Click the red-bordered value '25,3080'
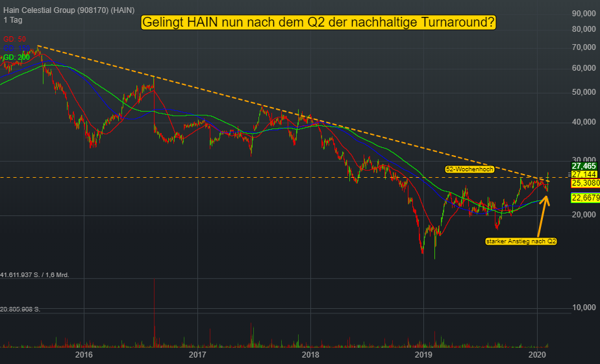The height and width of the screenshot is (364, 600). tap(586, 183)
